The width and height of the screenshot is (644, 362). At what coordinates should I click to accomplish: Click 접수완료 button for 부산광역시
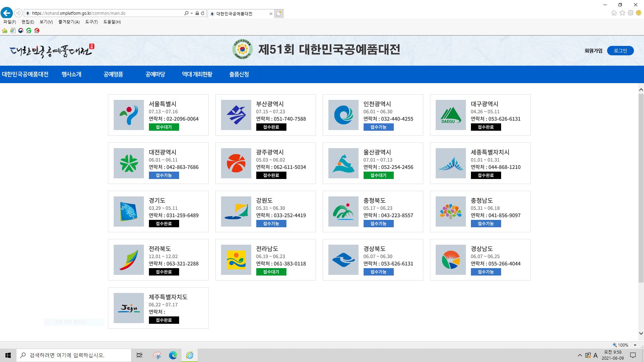(x=271, y=127)
